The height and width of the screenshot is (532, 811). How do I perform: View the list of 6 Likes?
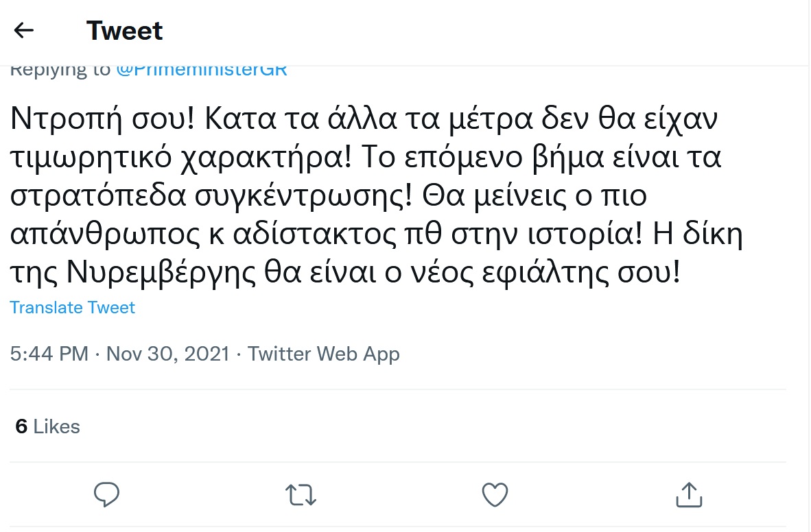(47, 426)
